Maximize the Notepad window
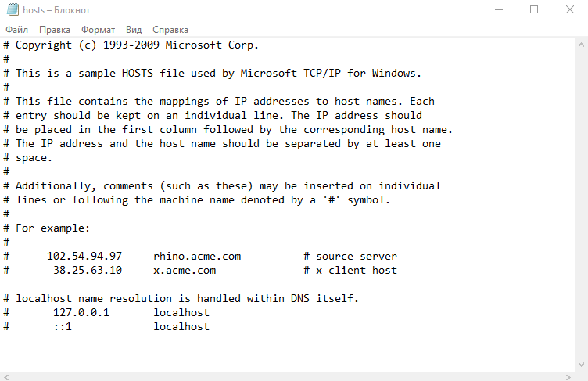Image resolution: width=588 pixels, height=381 pixels. coord(535,10)
